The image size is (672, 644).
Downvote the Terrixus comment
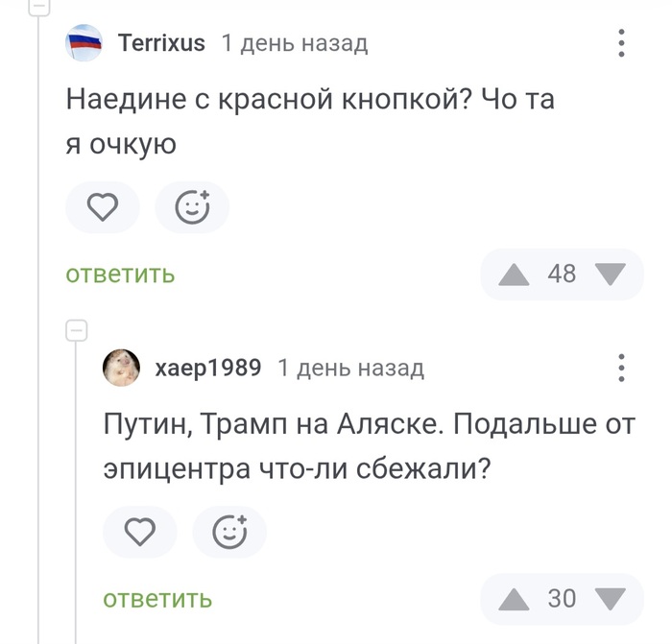tap(610, 274)
